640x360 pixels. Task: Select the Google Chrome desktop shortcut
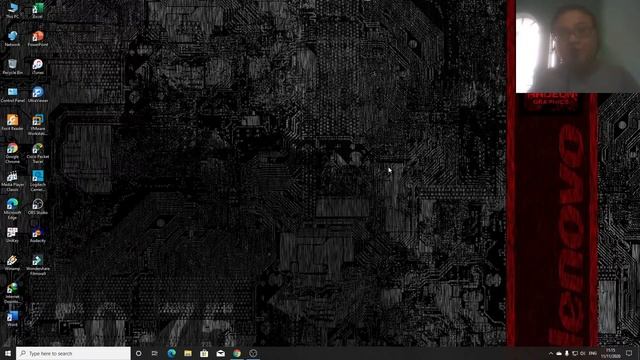pos(13,153)
